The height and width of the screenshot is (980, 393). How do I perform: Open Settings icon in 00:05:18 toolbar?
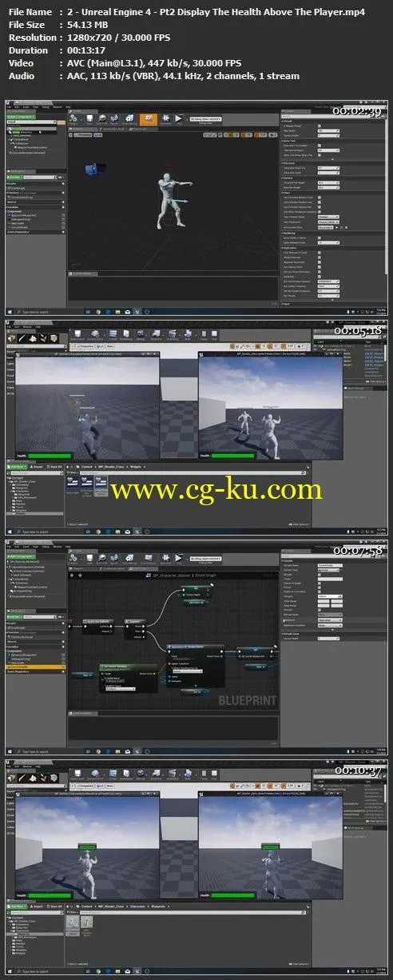click(x=141, y=337)
